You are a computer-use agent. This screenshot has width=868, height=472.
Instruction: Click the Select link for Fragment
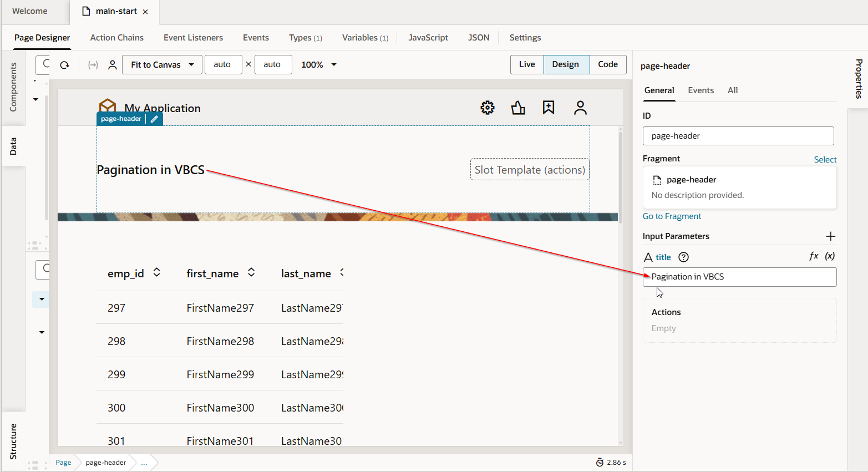coord(825,160)
